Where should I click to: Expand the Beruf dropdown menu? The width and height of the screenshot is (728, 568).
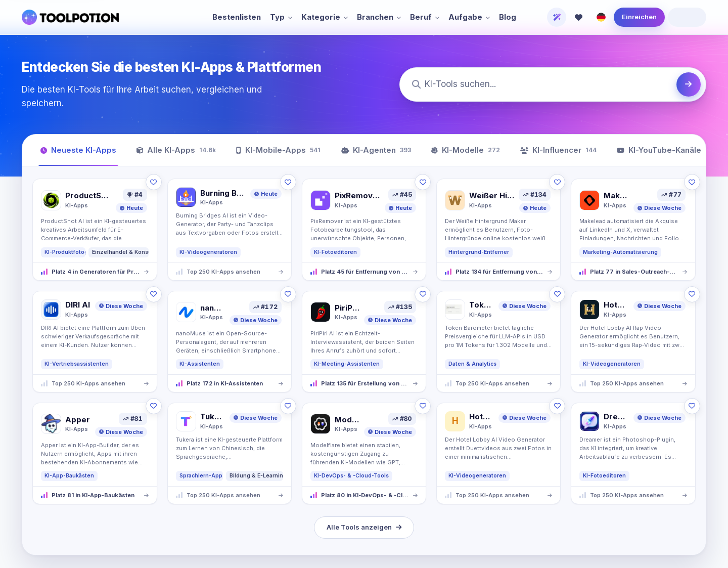(425, 17)
